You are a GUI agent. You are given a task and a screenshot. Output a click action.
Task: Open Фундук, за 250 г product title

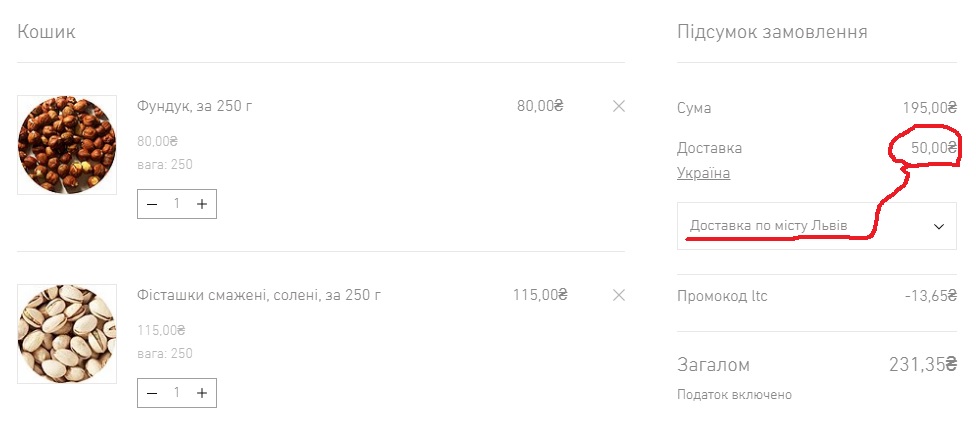(x=194, y=106)
